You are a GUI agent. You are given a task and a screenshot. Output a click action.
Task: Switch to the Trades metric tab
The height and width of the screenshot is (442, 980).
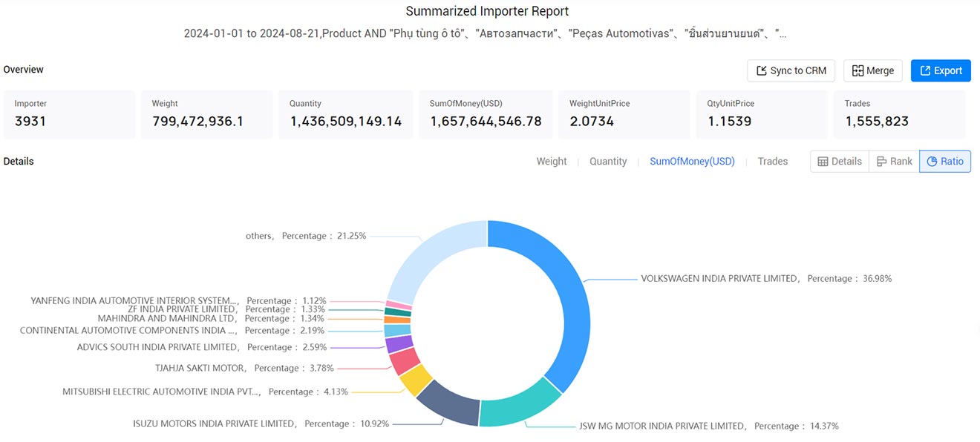click(x=773, y=161)
